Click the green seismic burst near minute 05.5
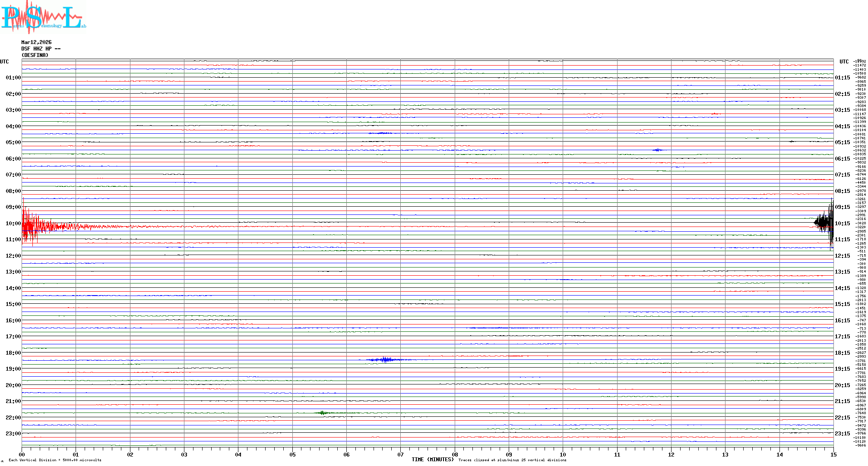Viewport: 868px width, 466px height. (x=322, y=413)
